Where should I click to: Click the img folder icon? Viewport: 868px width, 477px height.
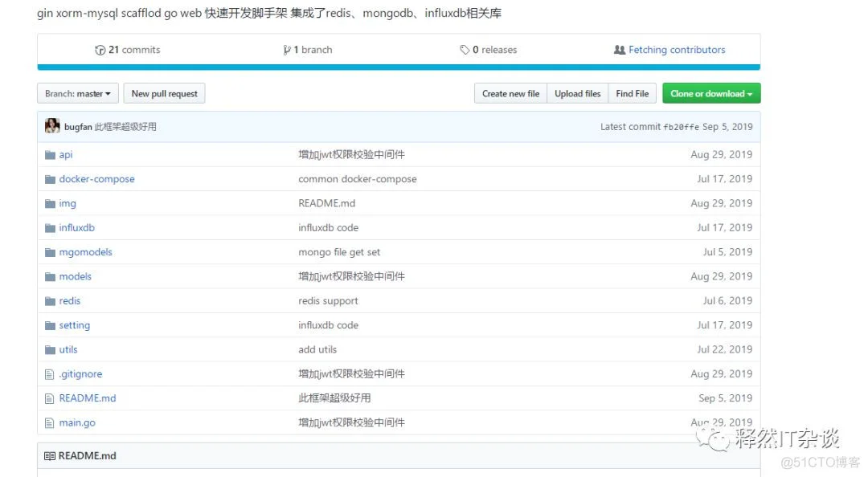50,203
